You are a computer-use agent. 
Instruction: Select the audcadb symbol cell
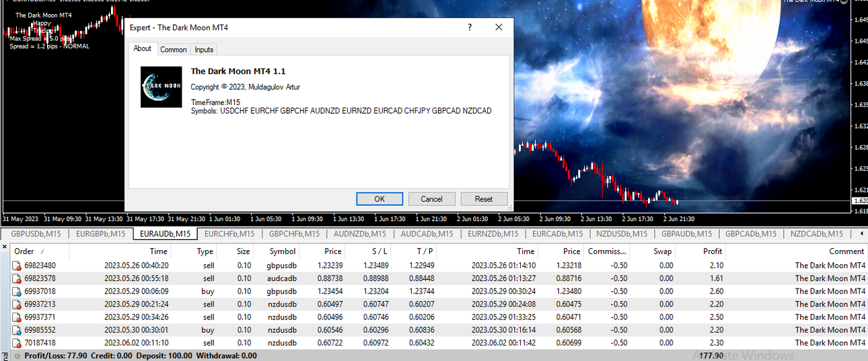tap(282, 278)
